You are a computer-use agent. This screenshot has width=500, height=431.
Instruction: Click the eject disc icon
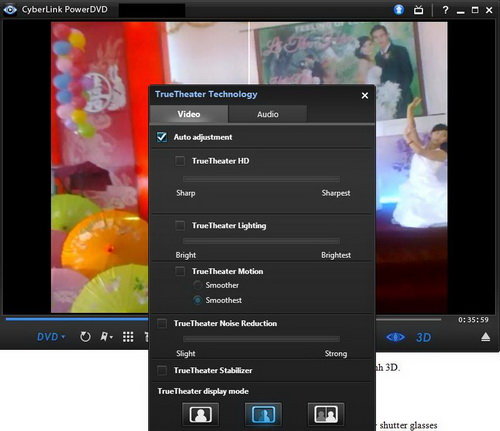pos(486,337)
